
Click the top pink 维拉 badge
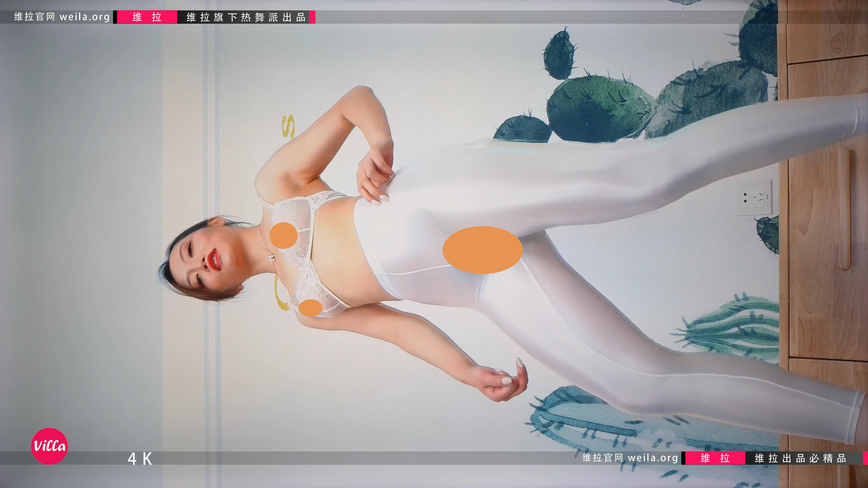click(147, 17)
